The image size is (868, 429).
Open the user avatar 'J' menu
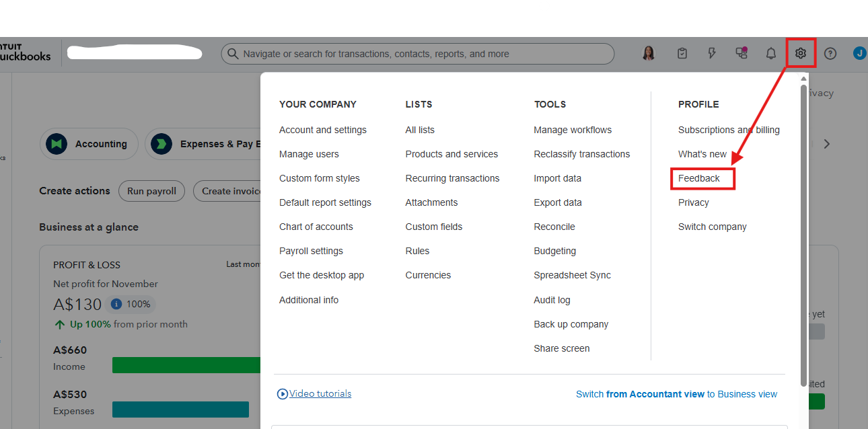[x=859, y=54]
